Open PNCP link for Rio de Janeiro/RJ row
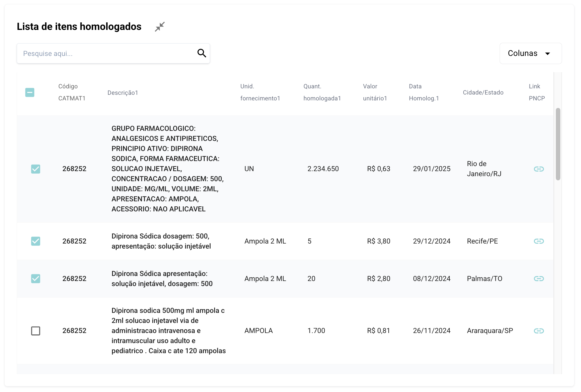 [539, 169]
